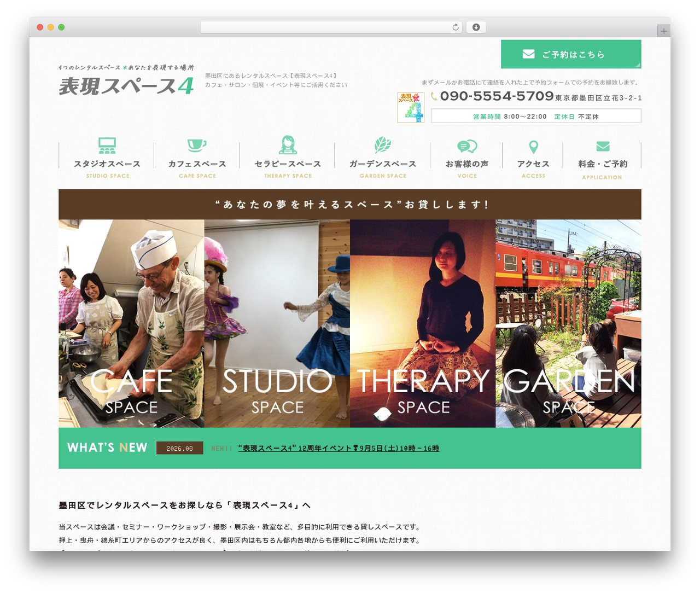Screen dimensions: 700x593
Task: Click the address 東京都墨田区立花3-2-1
Action: click(x=598, y=98)
